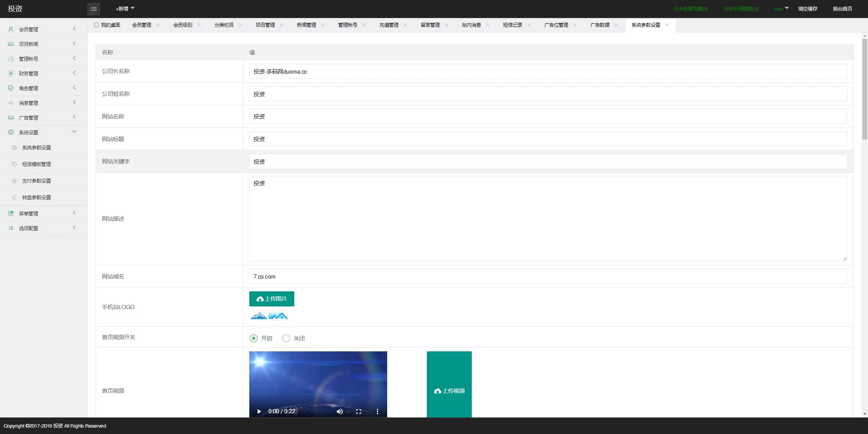
Task: Toggle the hamburger menu icon in top bar
Action: (x=94, y=9)
